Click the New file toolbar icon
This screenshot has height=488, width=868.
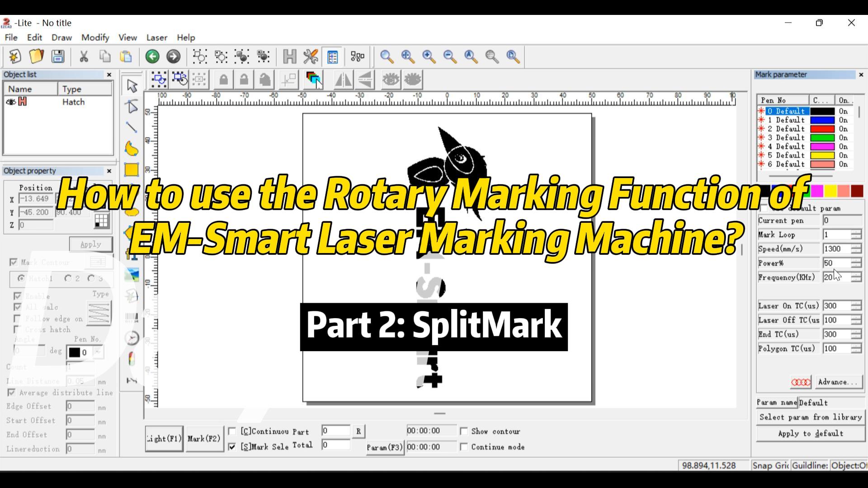coord(15,56)
